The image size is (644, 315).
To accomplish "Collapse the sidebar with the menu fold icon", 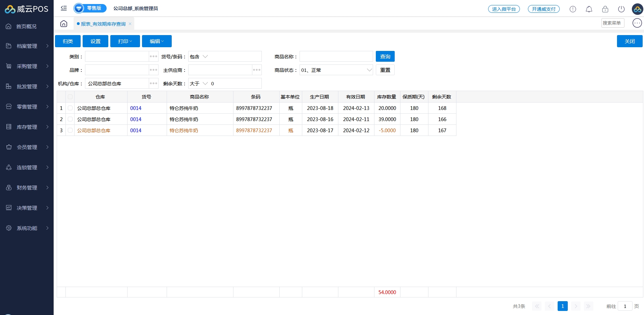I will (x=64, y=8).
